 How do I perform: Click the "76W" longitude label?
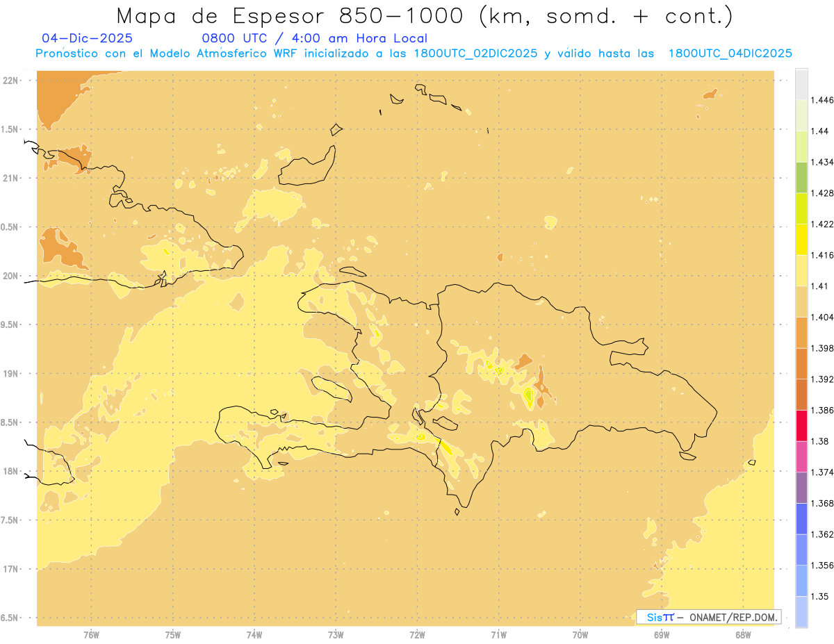coord(91,635)
